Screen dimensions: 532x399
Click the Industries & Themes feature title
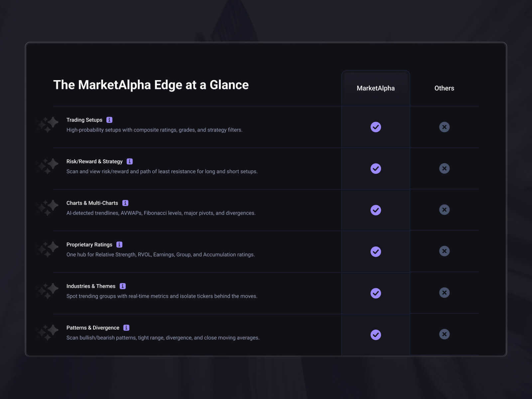coord(91,286)
